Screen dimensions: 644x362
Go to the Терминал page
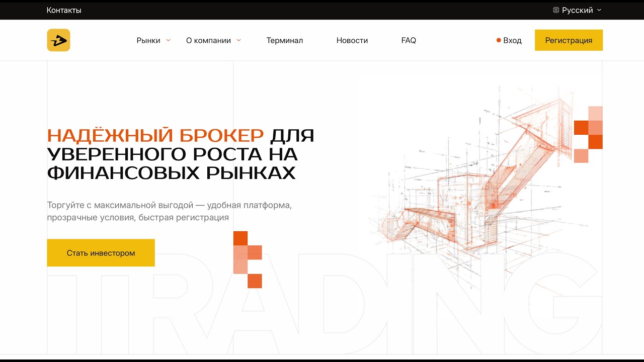pyautogui.click(x=285, y=41)
